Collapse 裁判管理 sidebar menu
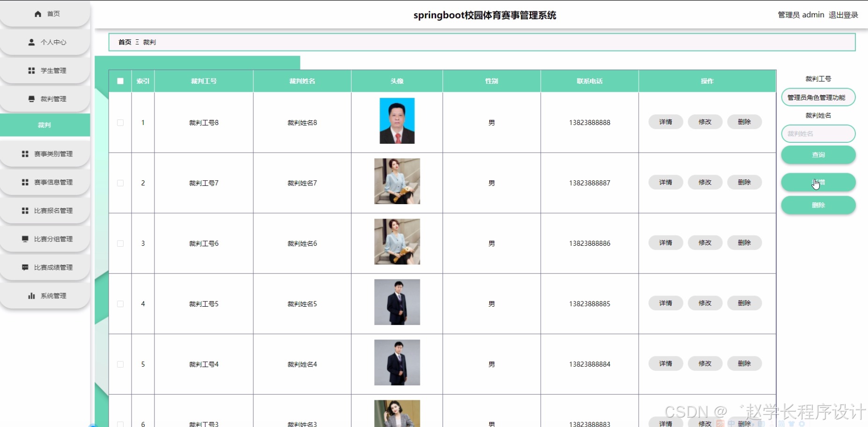This screenshot has height=427, width=868. [45, 99]
